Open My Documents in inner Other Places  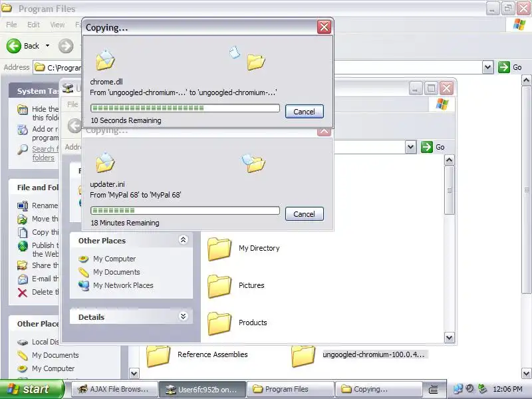(x=116, y=272)
